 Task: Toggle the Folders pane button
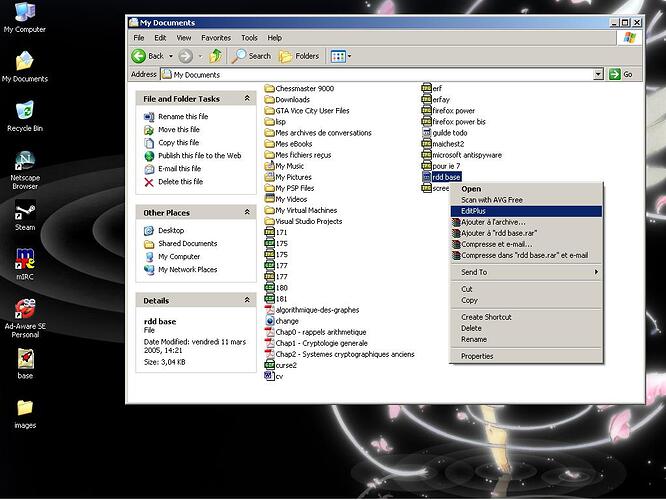click(299, 56)
